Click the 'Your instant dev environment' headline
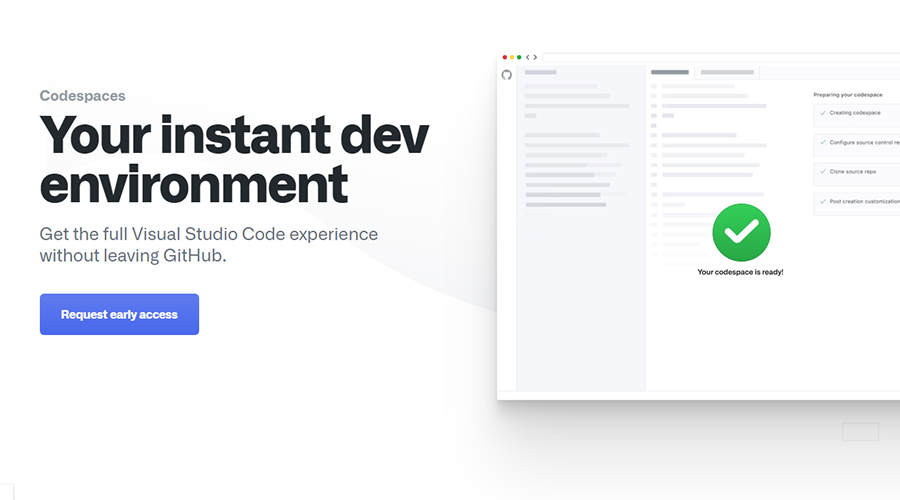Screen dimensions: 900x500 coord(234,159)
